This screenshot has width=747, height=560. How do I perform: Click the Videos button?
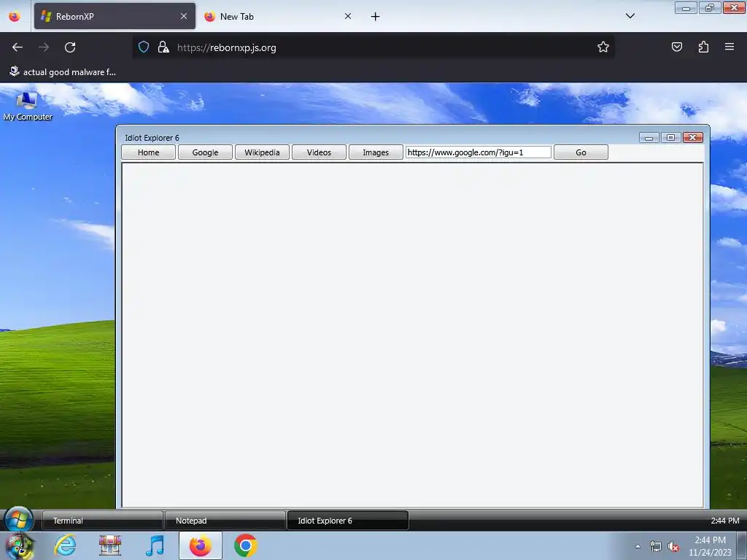tap(319, 152)
